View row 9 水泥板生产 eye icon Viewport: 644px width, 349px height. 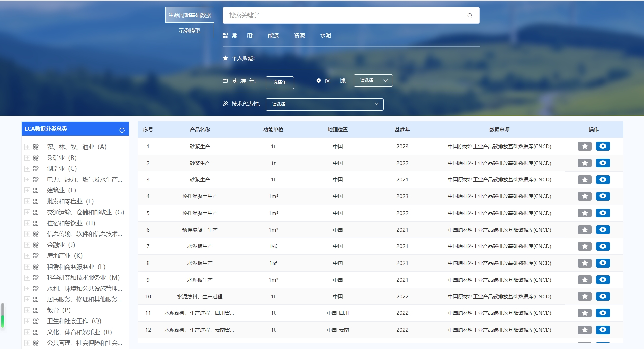point(603,280)
